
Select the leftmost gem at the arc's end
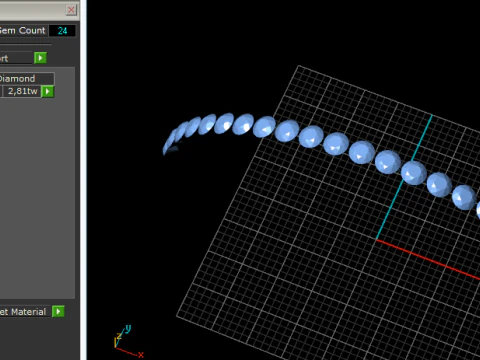pos(168,144)
